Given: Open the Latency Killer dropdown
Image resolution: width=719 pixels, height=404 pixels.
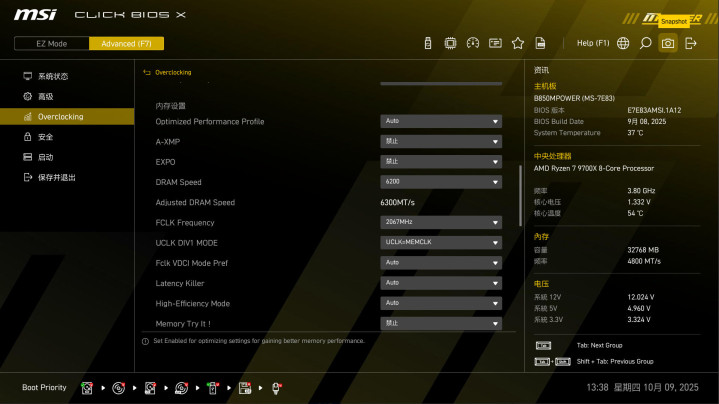Looking at the screenshot, I should click(441, 282).
